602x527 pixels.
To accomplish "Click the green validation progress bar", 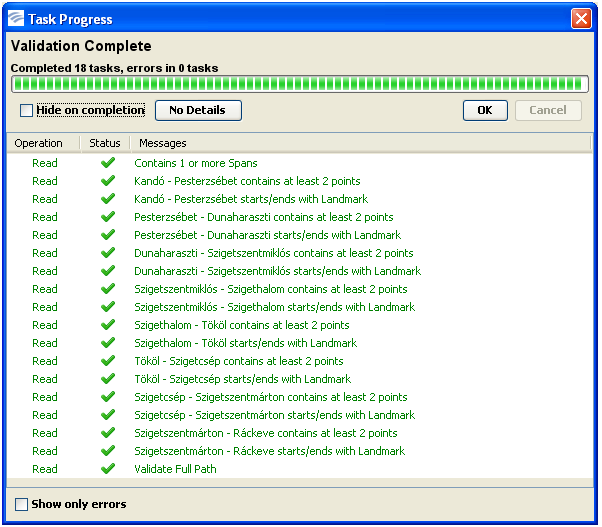I will (300, 84).
